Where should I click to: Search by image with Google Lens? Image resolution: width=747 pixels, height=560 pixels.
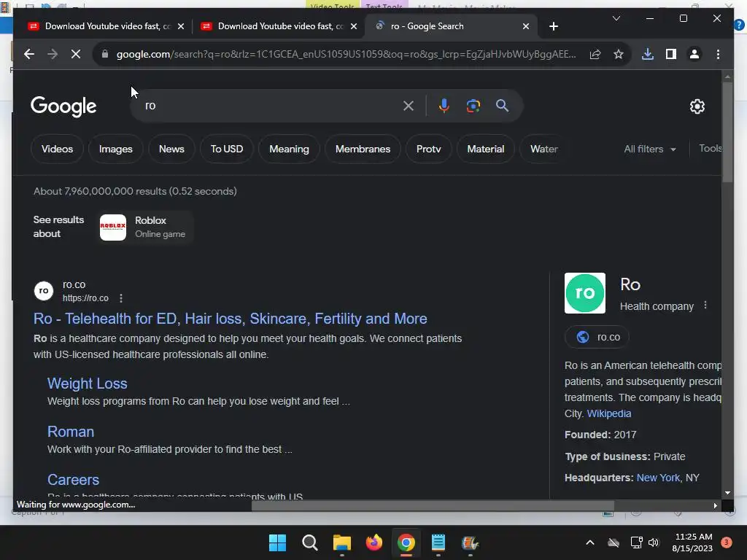pyautogui.click(x=473, y=106)
